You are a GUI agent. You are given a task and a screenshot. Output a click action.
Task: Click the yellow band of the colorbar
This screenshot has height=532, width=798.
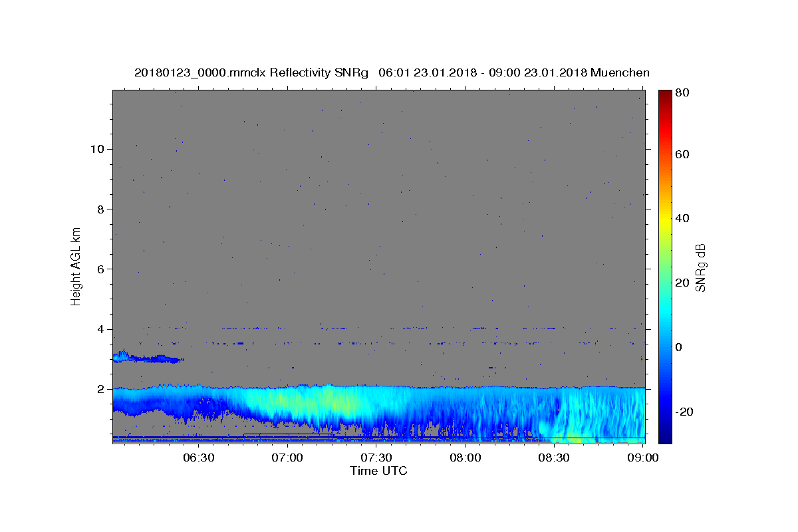pos(665,219)
